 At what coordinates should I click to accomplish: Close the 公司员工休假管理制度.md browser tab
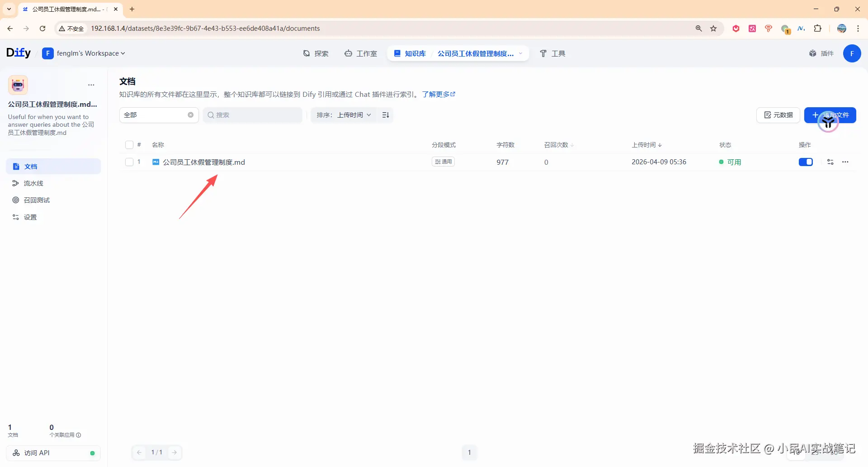[x=116, y=9]
